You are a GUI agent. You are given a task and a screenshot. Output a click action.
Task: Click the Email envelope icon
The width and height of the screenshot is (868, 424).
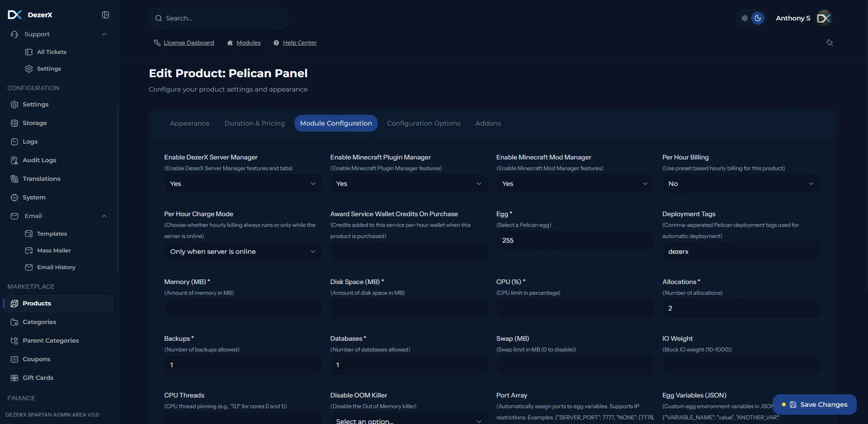pyautogui.click(x=14, y=216)
